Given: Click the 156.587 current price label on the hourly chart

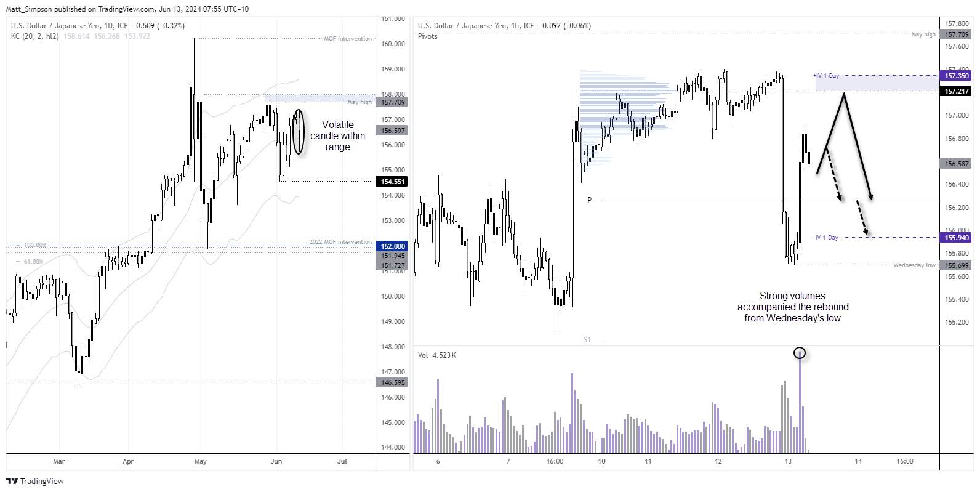Looking at the screenshot, I should (x=957, y=164).
